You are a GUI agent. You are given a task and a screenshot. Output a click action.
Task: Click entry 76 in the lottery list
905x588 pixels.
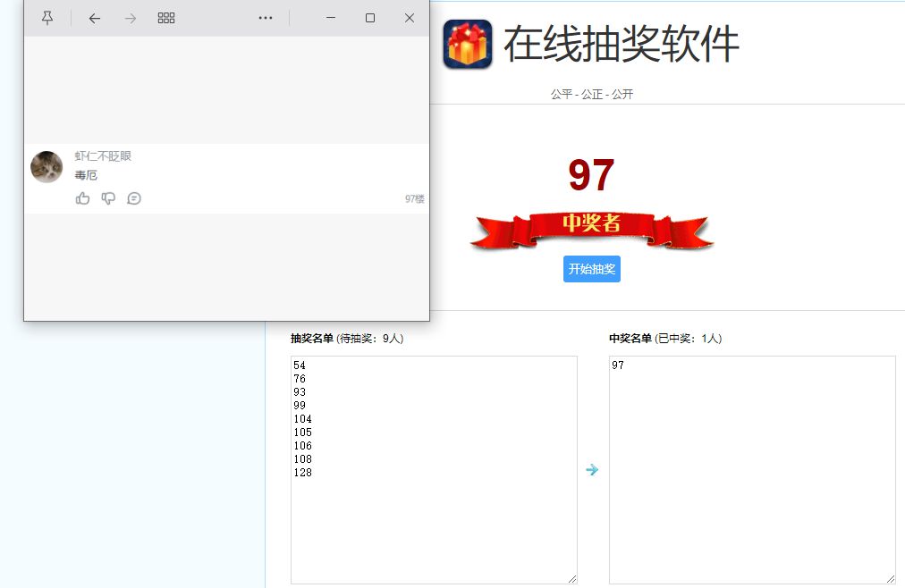pos(300,379)
